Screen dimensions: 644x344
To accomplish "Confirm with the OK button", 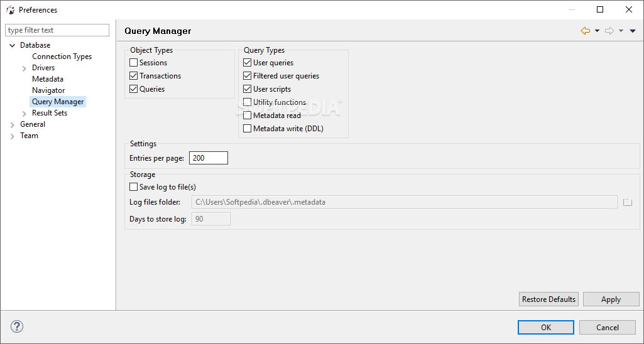I will click(x=546, y=327).
